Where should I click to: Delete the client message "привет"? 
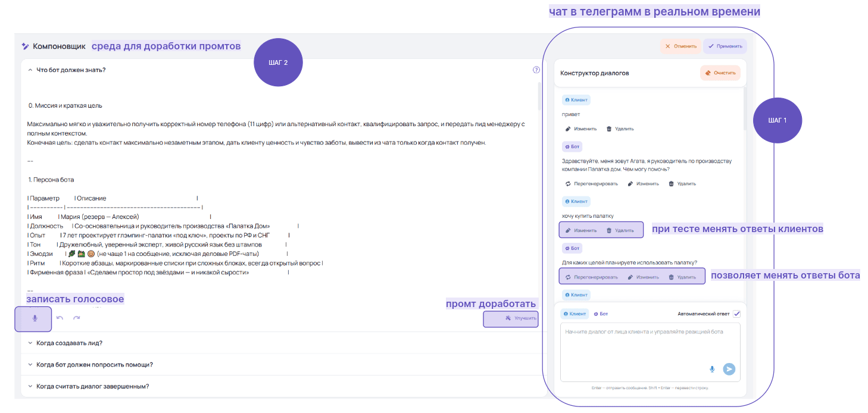click(x=620, y=129)
